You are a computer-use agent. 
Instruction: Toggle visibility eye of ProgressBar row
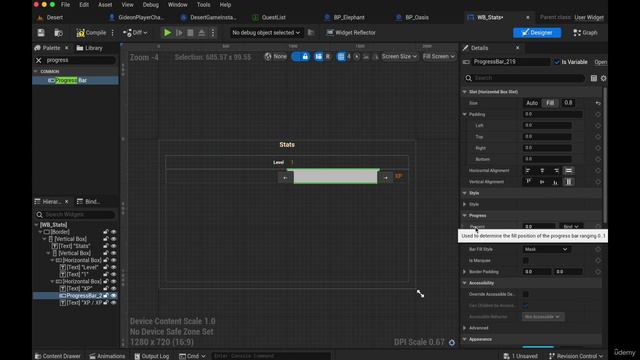coord(113,296)
